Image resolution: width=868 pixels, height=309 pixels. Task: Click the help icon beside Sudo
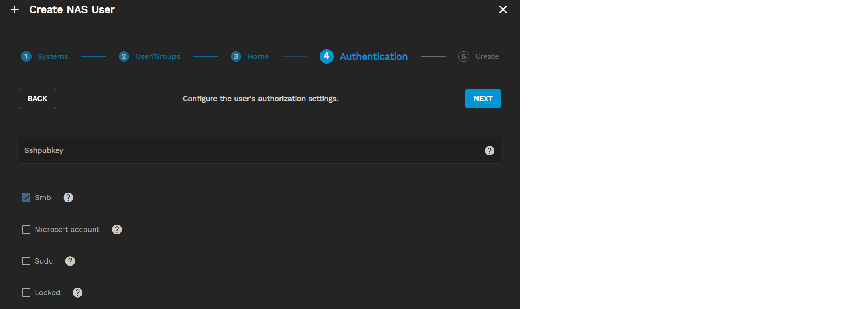point(70,261)
